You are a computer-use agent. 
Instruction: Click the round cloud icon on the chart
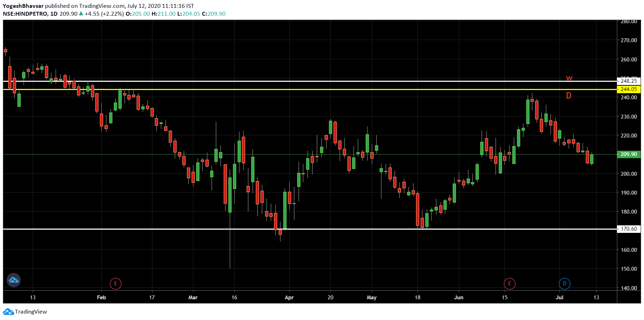(14, 280)
